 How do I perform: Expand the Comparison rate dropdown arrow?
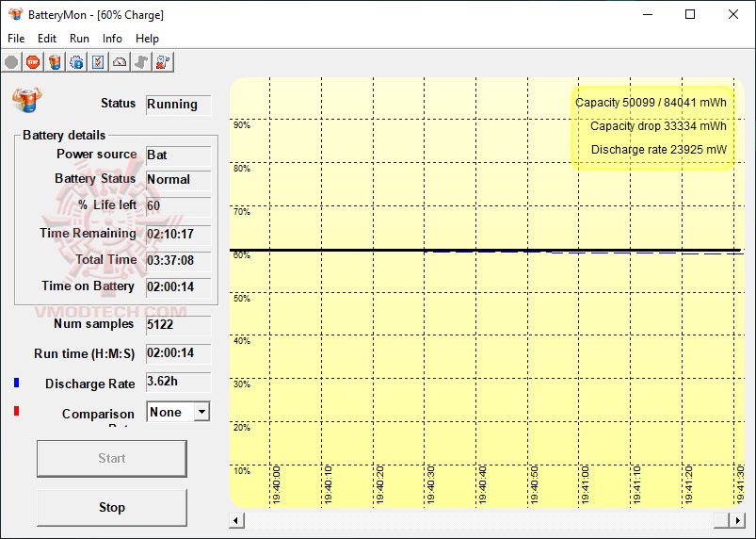pos(202,412)
